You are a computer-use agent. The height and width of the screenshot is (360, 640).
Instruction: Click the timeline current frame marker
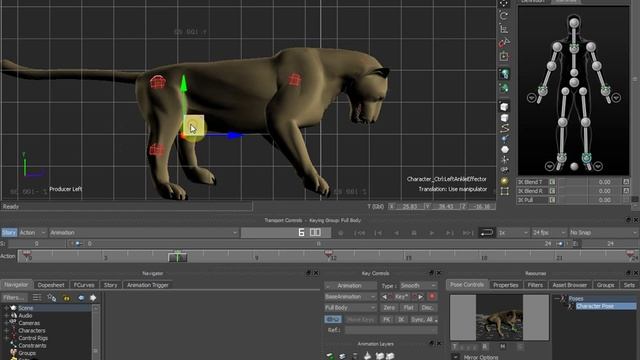click(178, 257)
